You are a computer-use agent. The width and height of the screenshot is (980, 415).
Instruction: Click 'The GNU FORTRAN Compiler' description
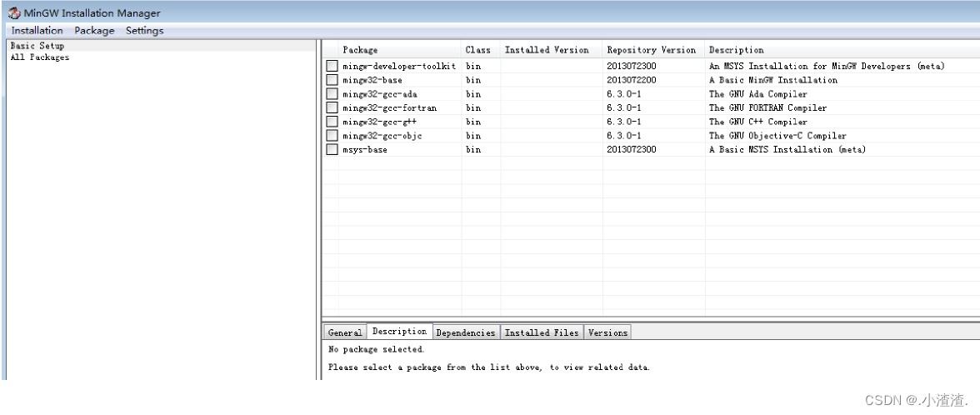point(768,107)
